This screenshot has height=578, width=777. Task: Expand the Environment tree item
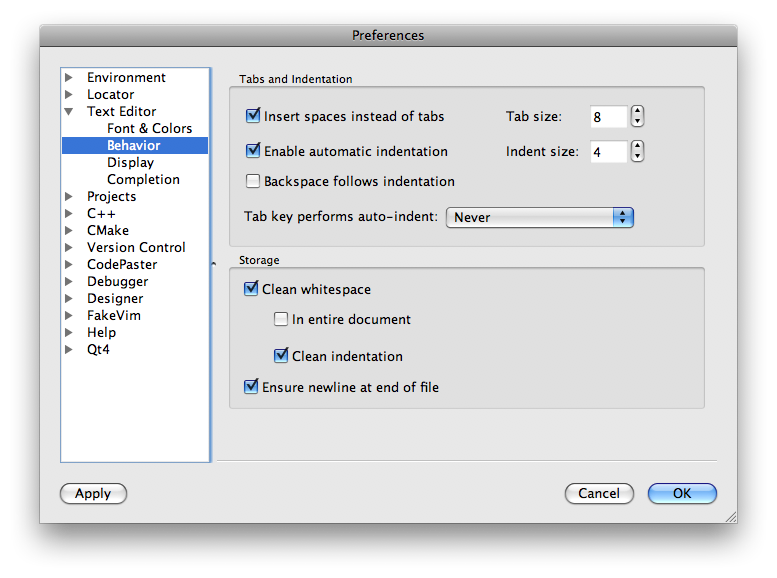click(x=69, y=78)
